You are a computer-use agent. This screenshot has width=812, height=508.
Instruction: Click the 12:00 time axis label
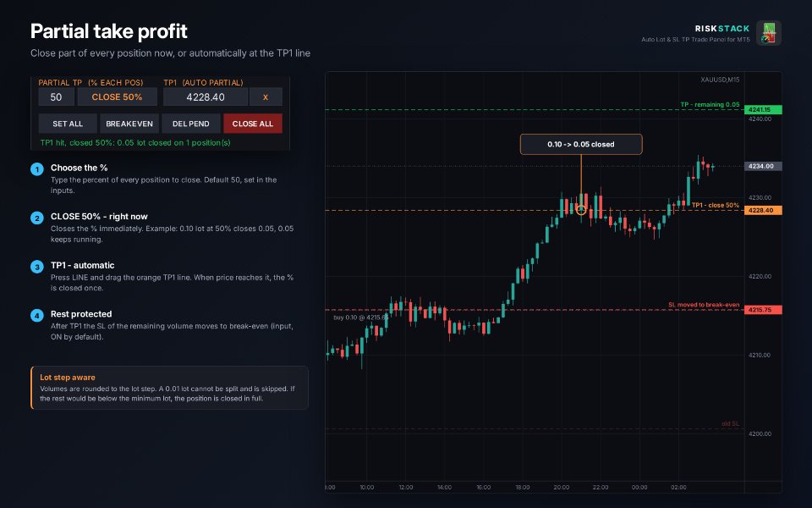[406, 488]
